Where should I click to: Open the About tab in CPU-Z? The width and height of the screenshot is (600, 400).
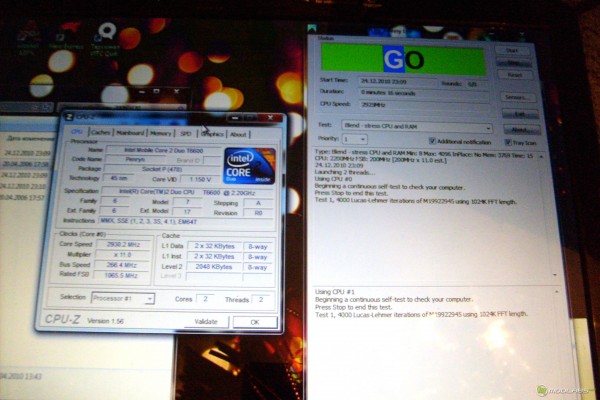coord(238,134)
